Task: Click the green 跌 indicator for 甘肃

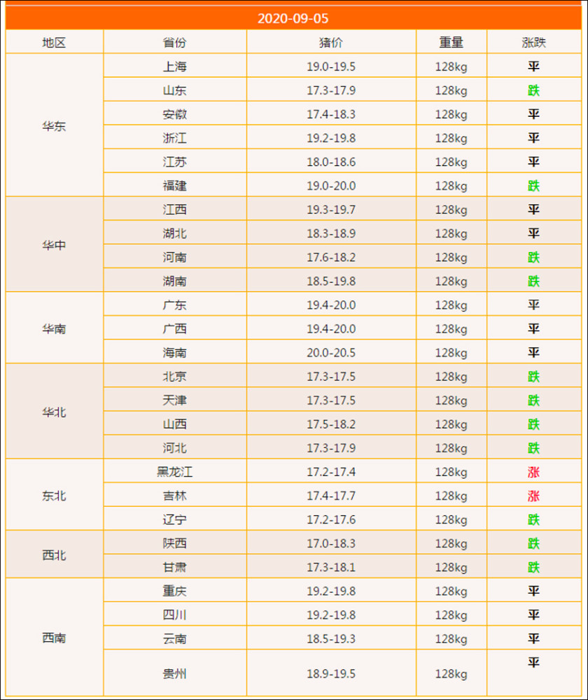Action: pyautogui.click(x=533, y=567)
